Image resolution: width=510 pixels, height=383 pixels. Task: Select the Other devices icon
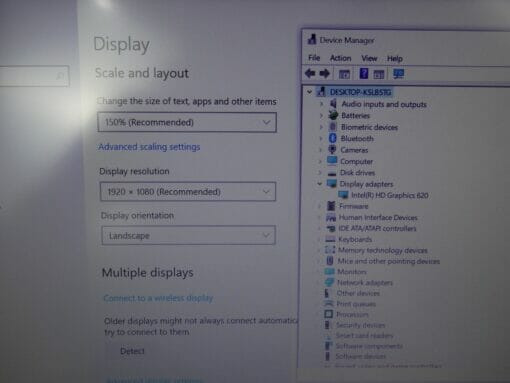point(327,293)
